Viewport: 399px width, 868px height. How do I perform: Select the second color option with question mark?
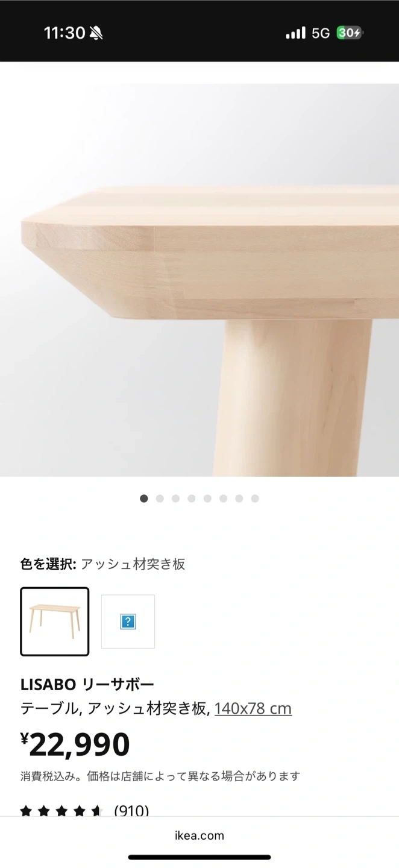coord(128,621)
